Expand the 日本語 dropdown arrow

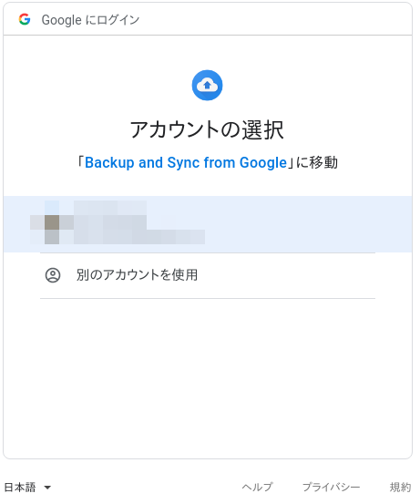[x=47, y=488]
